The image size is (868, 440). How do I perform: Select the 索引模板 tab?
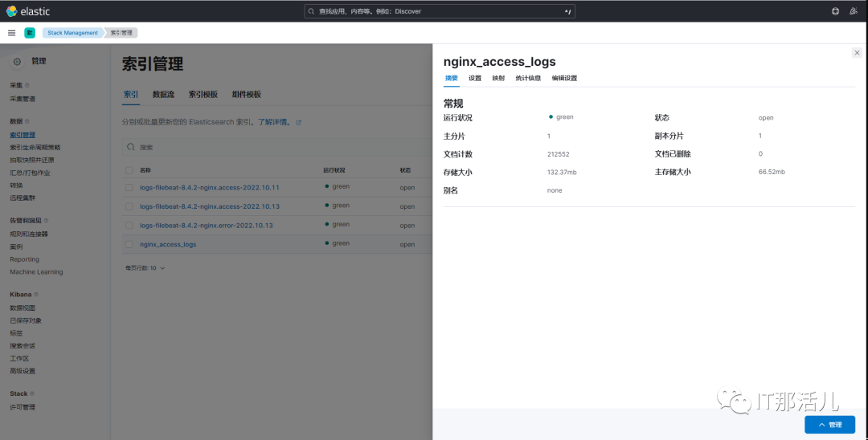click(203, 95)
